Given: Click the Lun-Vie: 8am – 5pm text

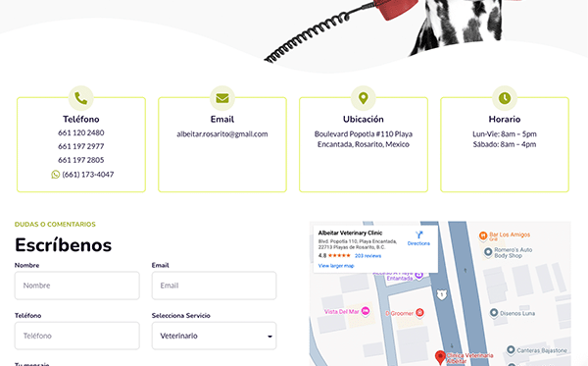Looking at the screenshot, I should coord(505,134).
